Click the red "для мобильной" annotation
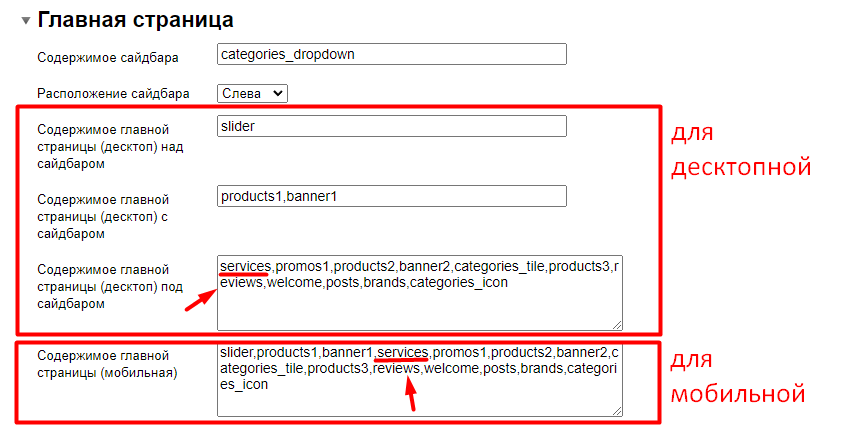Viewport: 852px width, 435px height. [x=737, y=376]
